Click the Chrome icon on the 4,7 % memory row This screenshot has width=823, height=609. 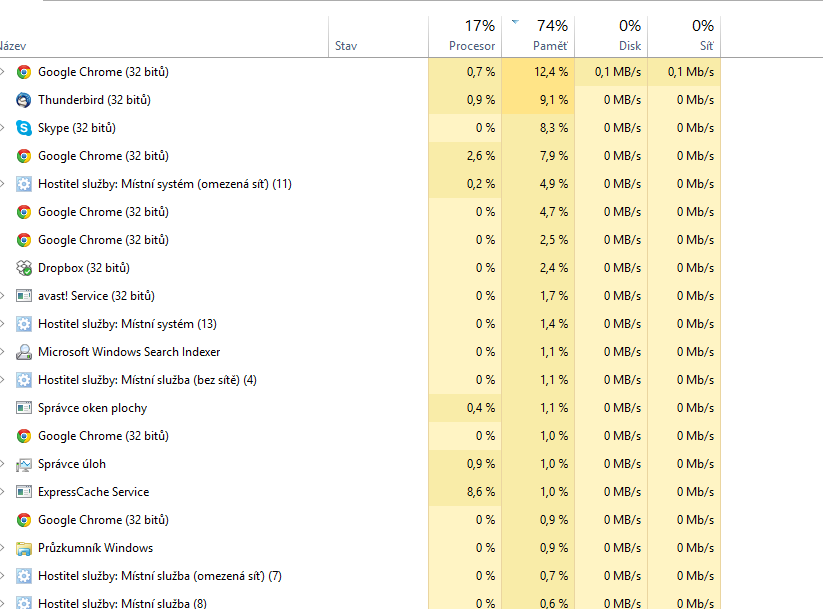24,212
